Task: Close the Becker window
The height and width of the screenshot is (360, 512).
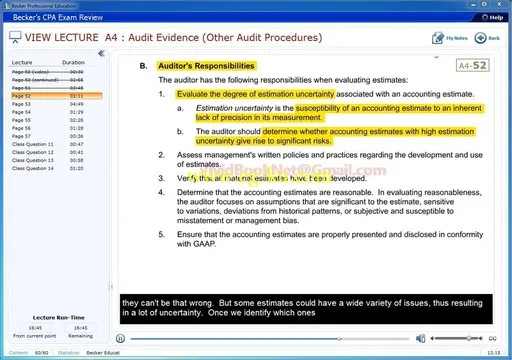Action: [499, 4]
